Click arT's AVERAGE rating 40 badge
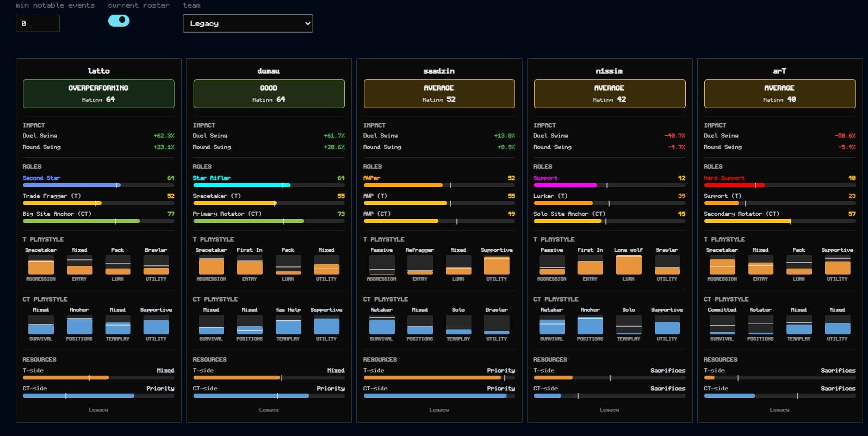This screenshot has width=868, height=436. [780, 94]
